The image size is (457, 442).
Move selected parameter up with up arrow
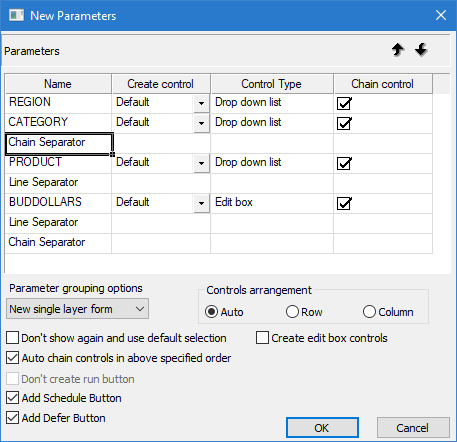397,50
